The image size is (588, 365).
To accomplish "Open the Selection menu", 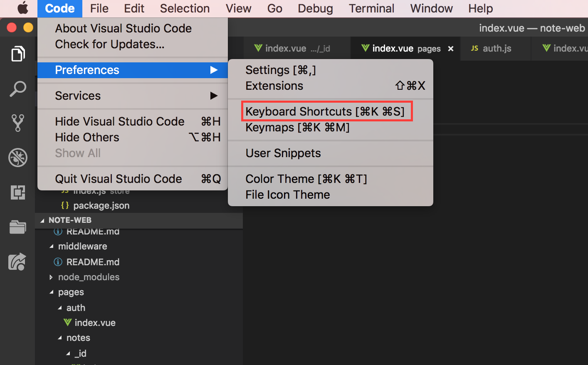I will (x=185, y=8).
